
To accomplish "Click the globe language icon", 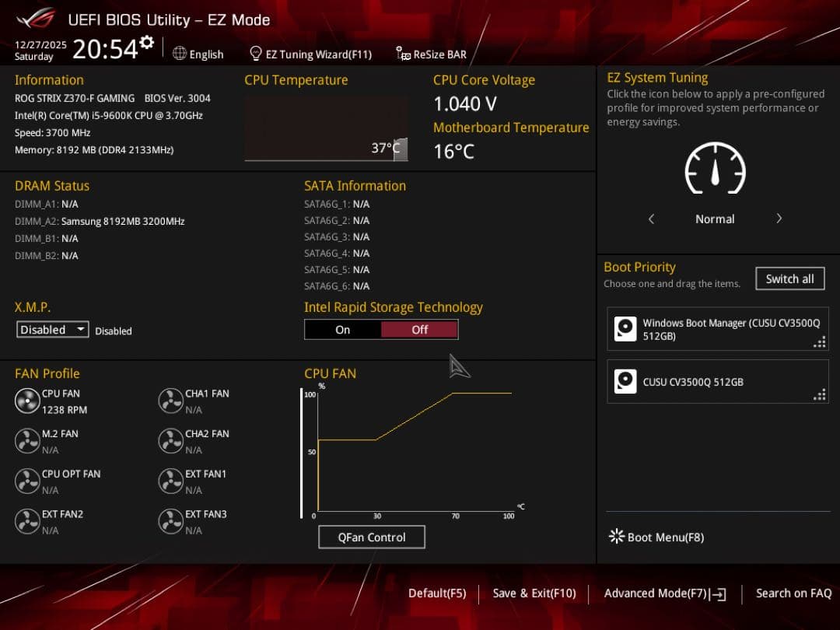I will 180,54.
